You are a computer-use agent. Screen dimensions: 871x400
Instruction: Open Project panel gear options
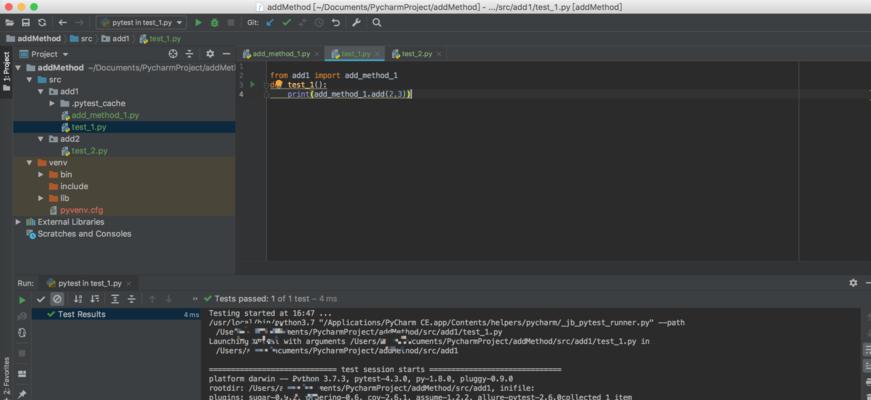click(210, 54)
